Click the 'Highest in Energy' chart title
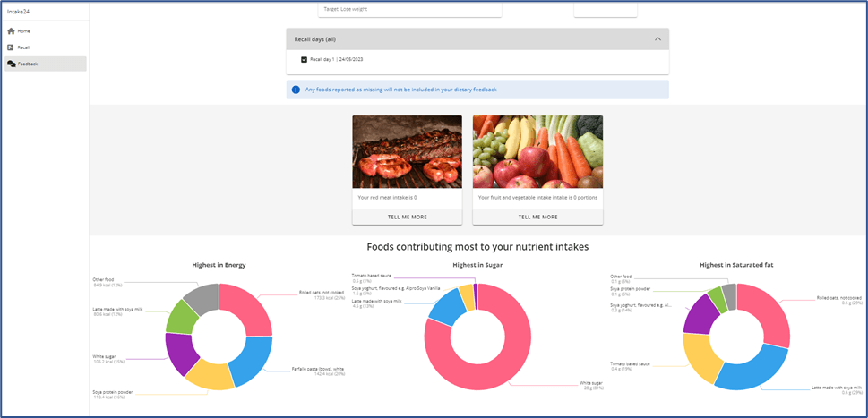868x418 pixels. click(x=219, y=266)
